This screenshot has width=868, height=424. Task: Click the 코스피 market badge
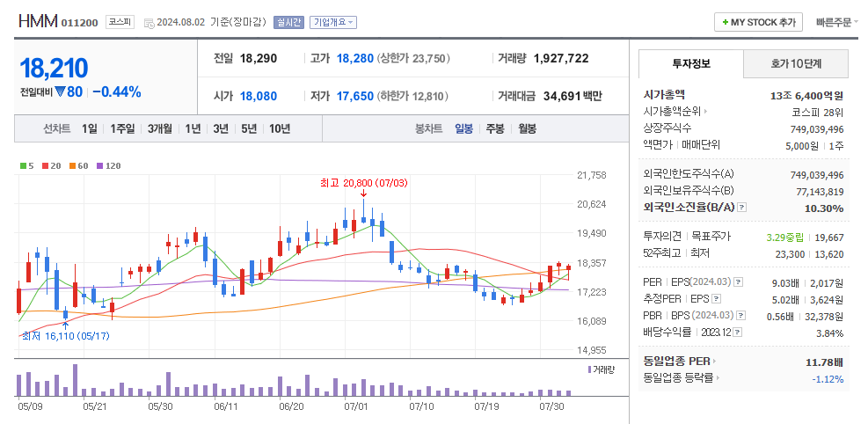tap(120, 22)
